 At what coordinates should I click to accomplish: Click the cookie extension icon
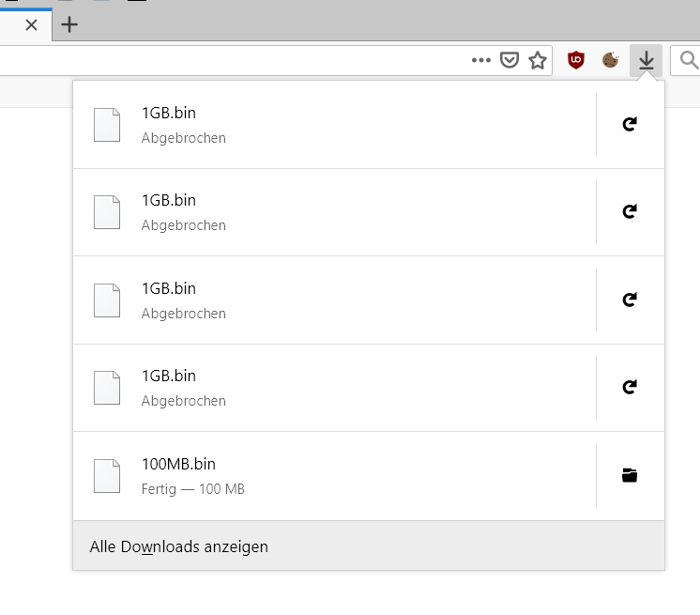coord(611,61)
